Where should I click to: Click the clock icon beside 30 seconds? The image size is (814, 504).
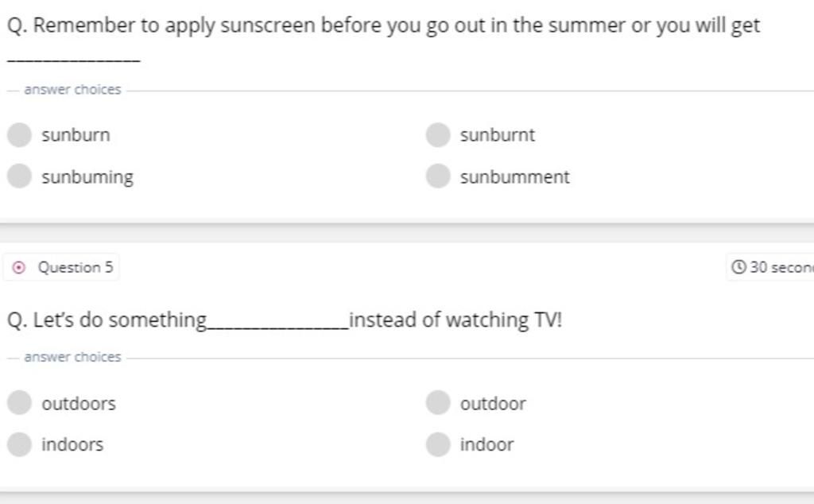738,267
